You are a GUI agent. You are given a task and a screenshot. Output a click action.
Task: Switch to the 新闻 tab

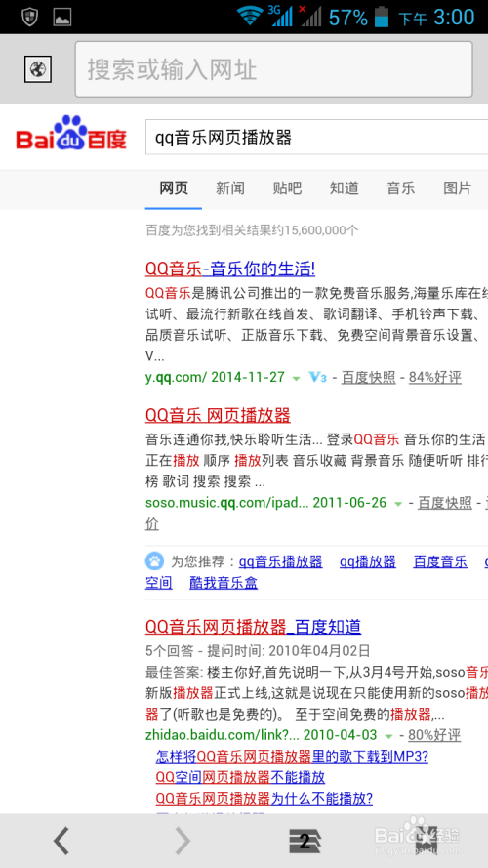230,188
